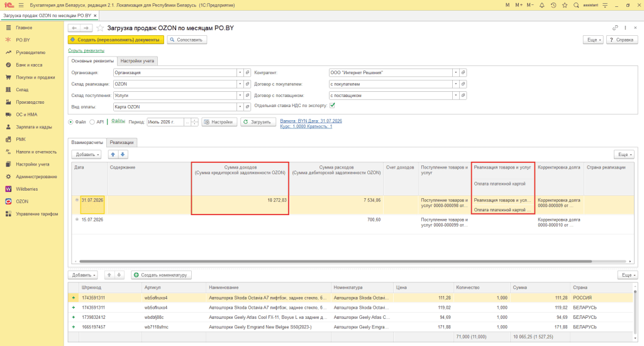
Task: Expand the Организация dropdown list
Action: (240, 73)
